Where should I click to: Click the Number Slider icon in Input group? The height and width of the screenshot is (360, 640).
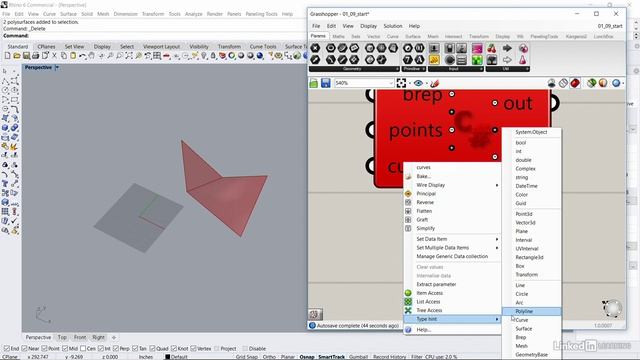(x=434, y=48)
